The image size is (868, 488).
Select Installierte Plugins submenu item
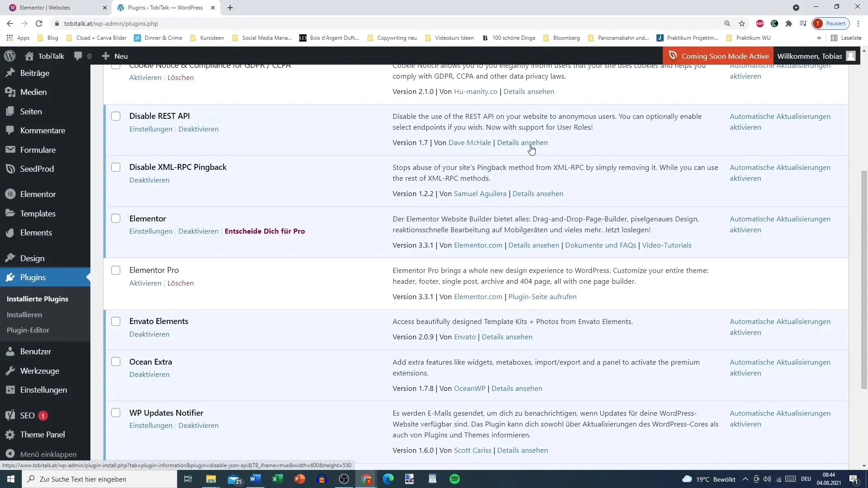pyautogui.click(x=38, y=299)
